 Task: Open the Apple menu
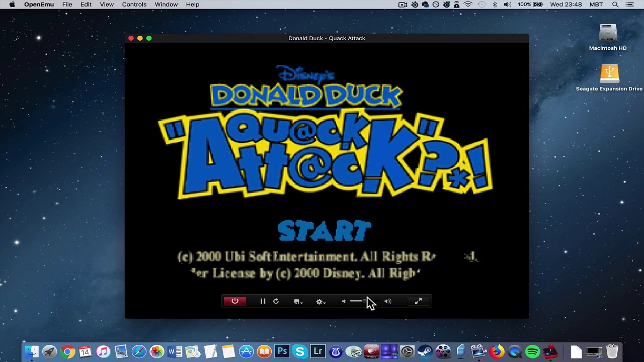12,5
